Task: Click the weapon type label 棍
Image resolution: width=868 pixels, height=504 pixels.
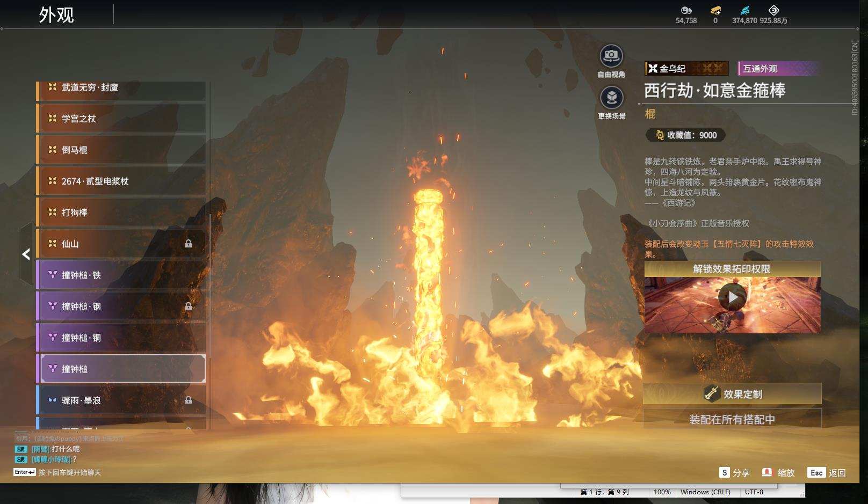Action: [650, 114]
